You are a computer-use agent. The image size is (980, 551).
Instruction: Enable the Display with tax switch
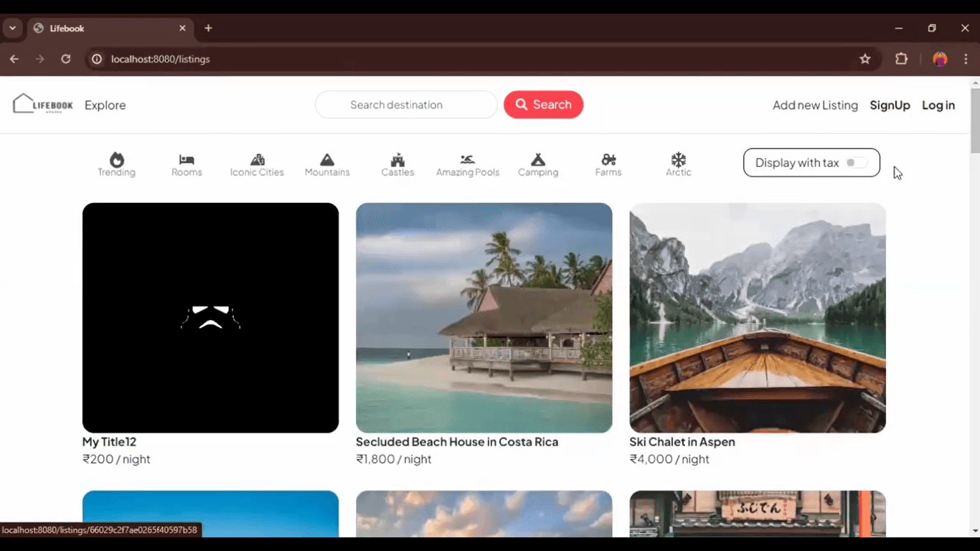pos(855,163)
